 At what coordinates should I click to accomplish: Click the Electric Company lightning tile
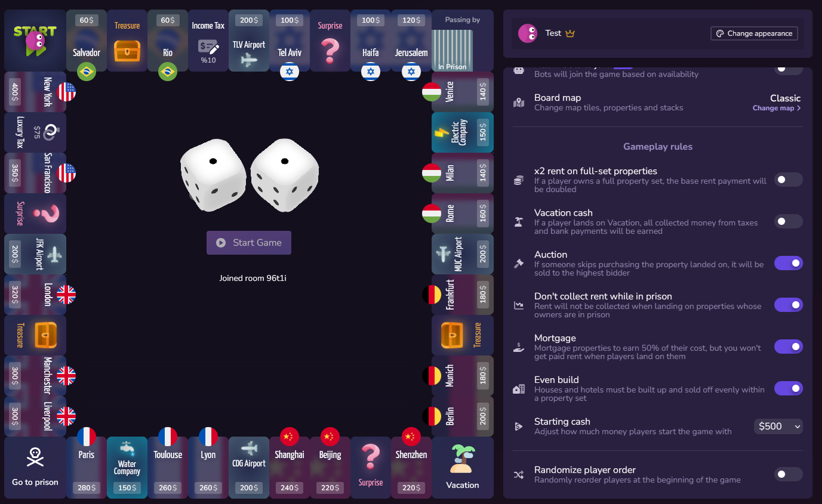click(x=463, y=132)
